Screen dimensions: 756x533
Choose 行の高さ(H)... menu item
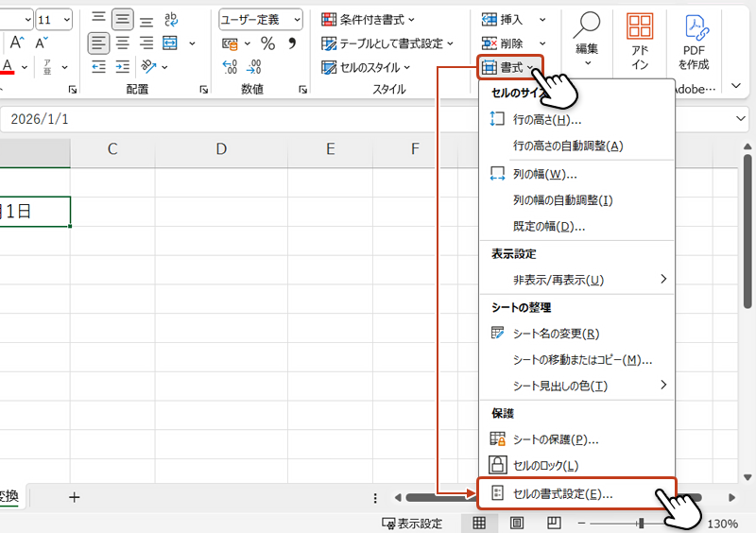(x=576, y=120)
